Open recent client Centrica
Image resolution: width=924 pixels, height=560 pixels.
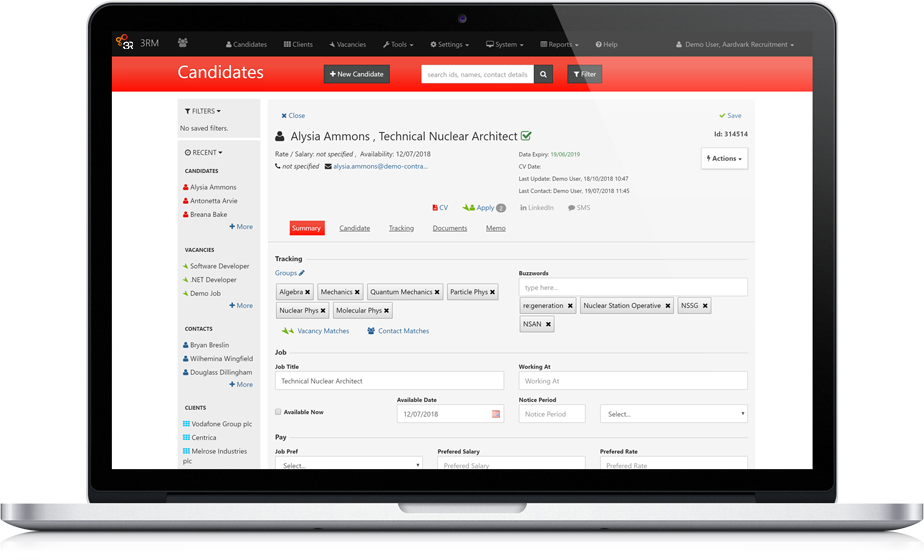(x=200, y=437)
